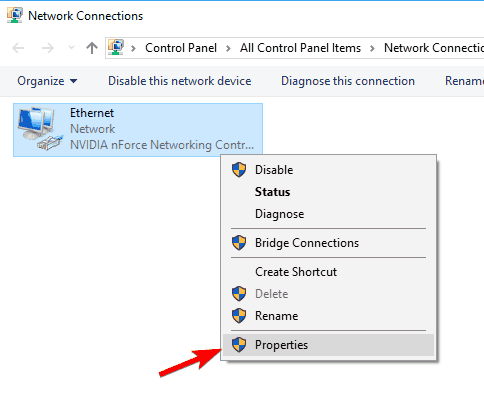
Task: Click the shield icon beside Bridge Connections
Action: point(239,243)
